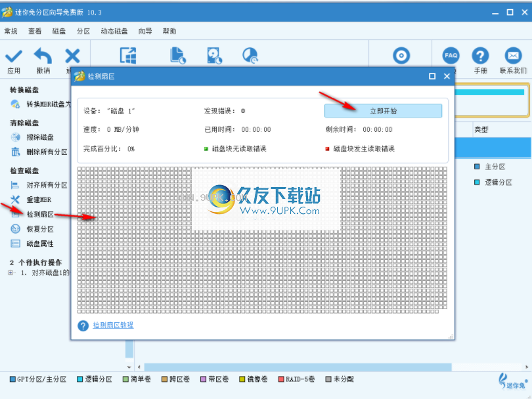This screenshot has width=532, height=399.
Task: Open the FAQ icon
Action: pos(451,56)
